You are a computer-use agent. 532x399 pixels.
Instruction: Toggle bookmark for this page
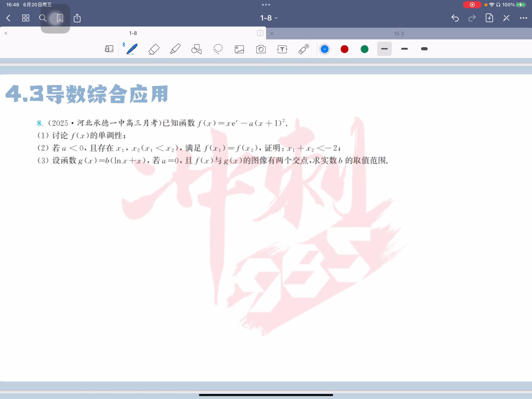click(x=60, y=18)
